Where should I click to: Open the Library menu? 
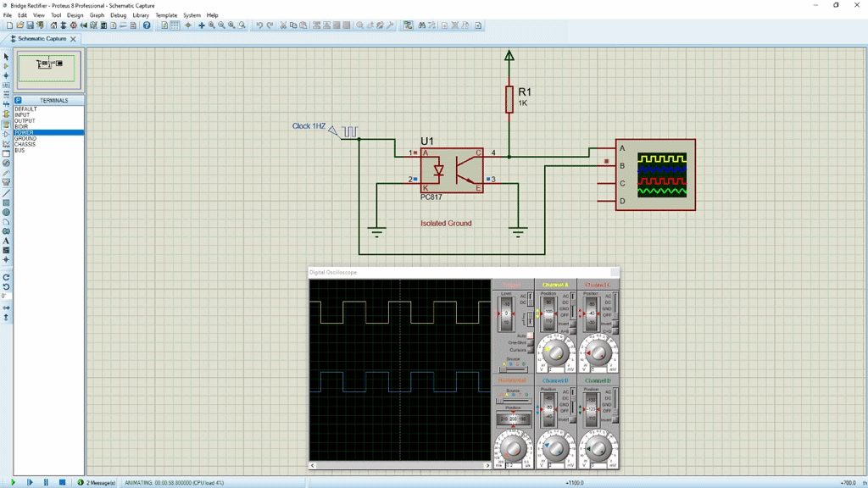[141, 15]
